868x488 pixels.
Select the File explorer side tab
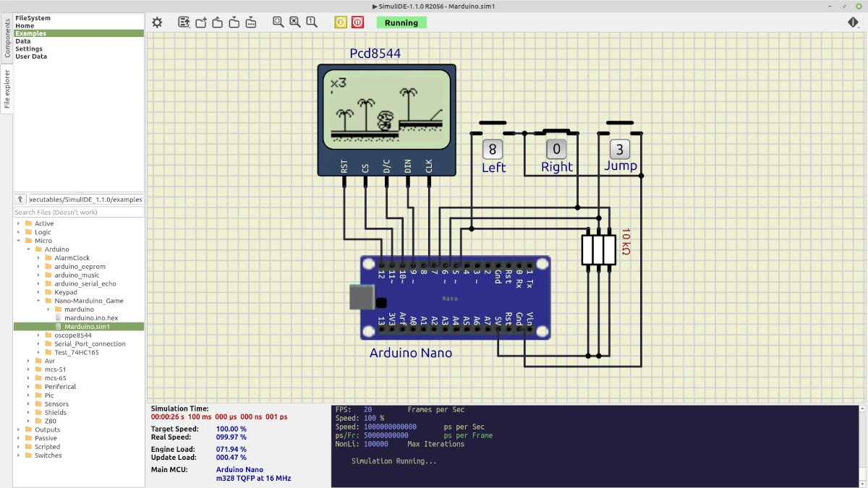click(7, 89)
